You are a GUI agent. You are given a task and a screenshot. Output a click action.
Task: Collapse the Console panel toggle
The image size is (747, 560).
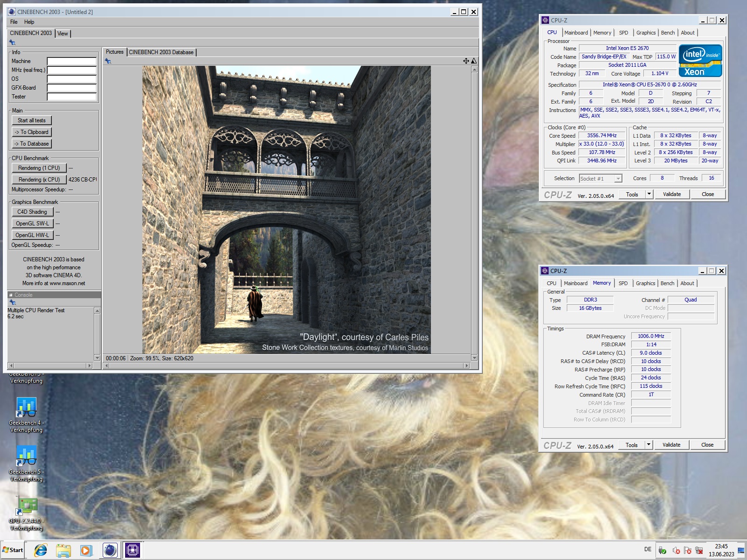[11, 295]
